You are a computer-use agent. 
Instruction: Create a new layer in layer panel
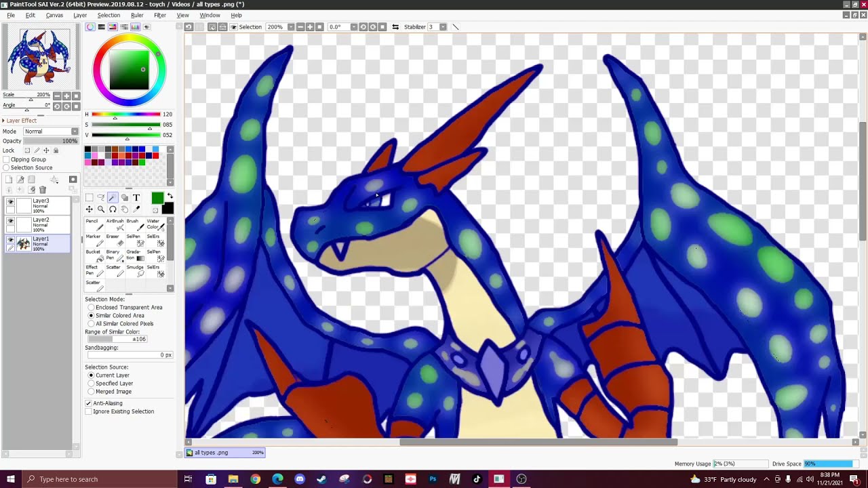(9, 180)
